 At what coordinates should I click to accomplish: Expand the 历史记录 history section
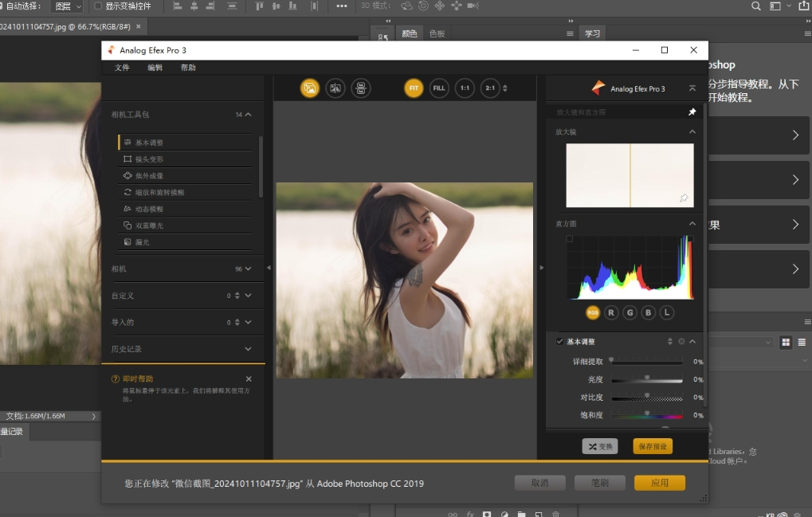(248, 349)
